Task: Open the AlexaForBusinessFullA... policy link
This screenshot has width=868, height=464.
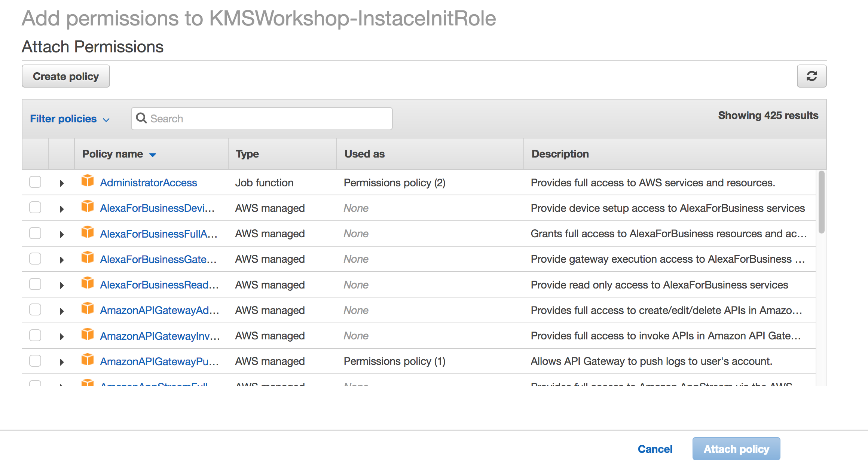Action: pyautogui.click(x=159, y=234)
